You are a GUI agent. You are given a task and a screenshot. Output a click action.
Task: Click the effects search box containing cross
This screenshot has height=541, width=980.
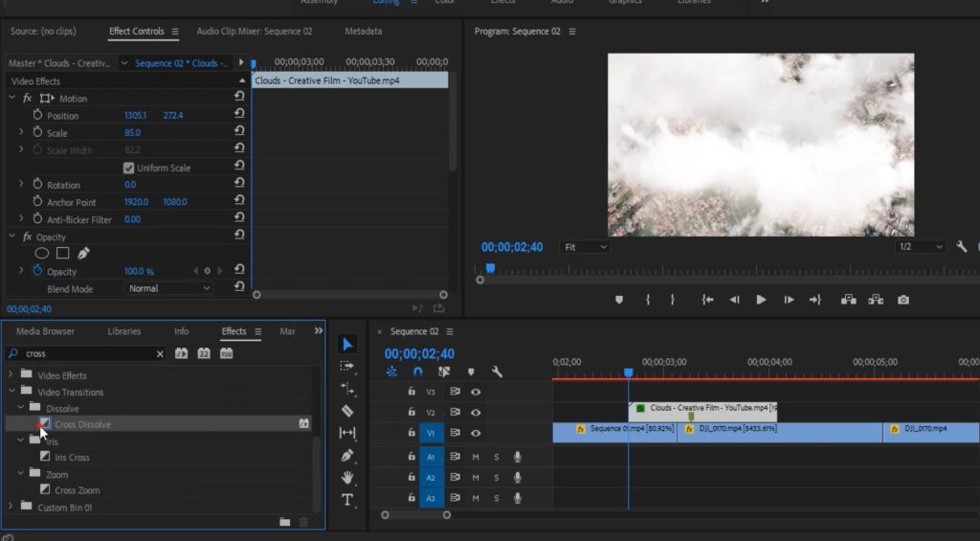(x=86, y=354)
